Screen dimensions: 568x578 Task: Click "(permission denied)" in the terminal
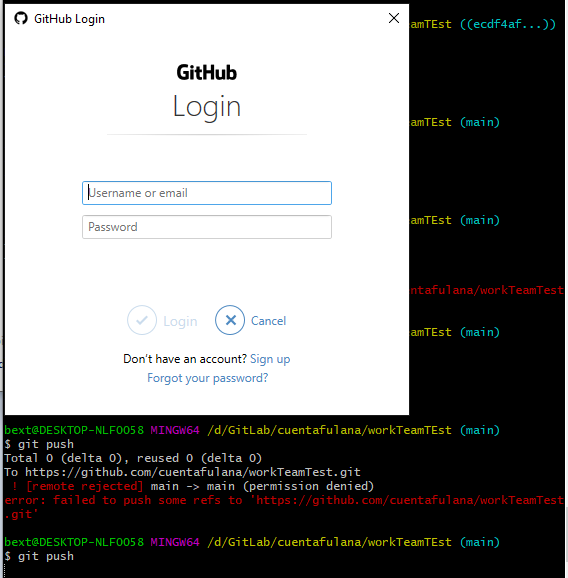point(309,486)
